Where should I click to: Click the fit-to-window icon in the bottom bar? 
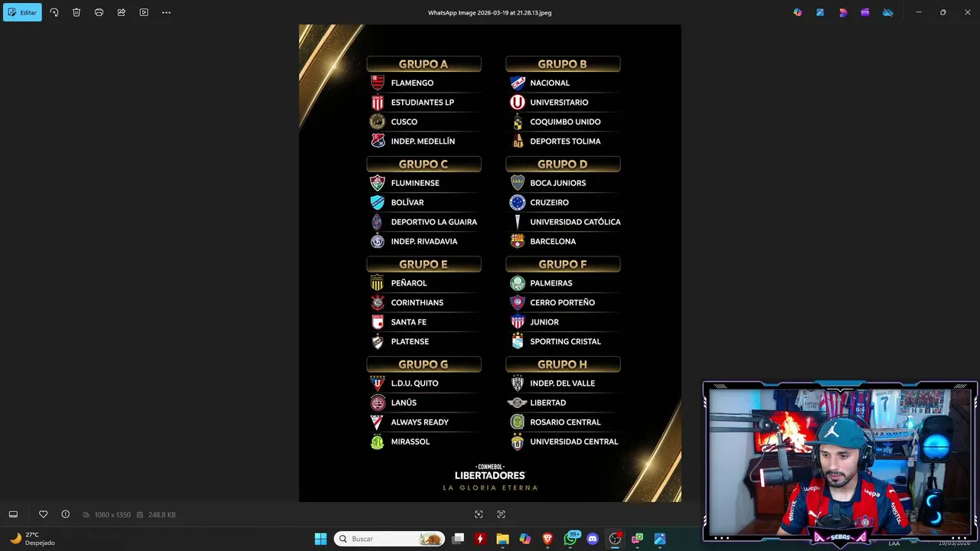[479, 514]
